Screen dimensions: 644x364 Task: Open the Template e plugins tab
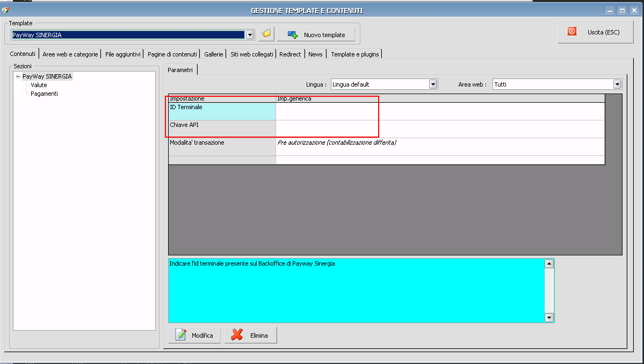pyautogui.click(x=355, y=54)
